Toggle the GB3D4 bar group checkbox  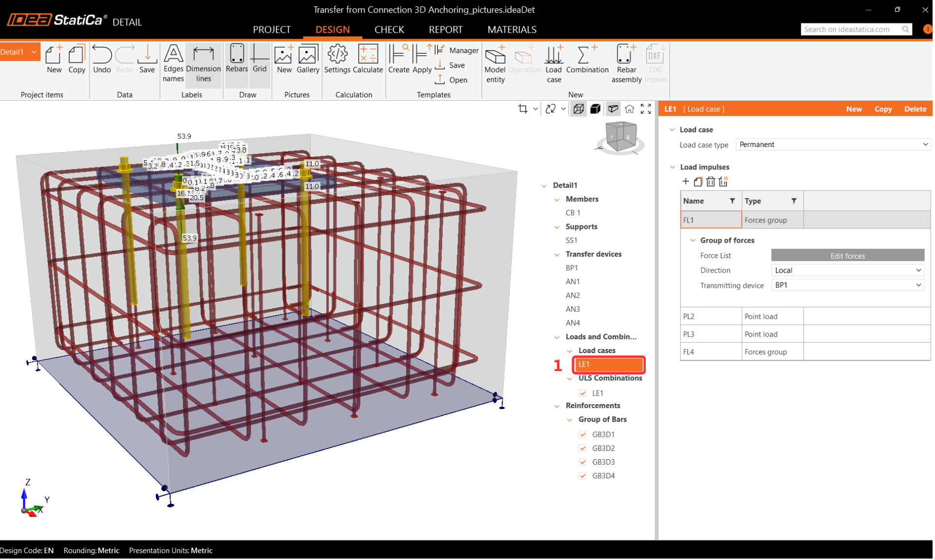pos(582,476)
